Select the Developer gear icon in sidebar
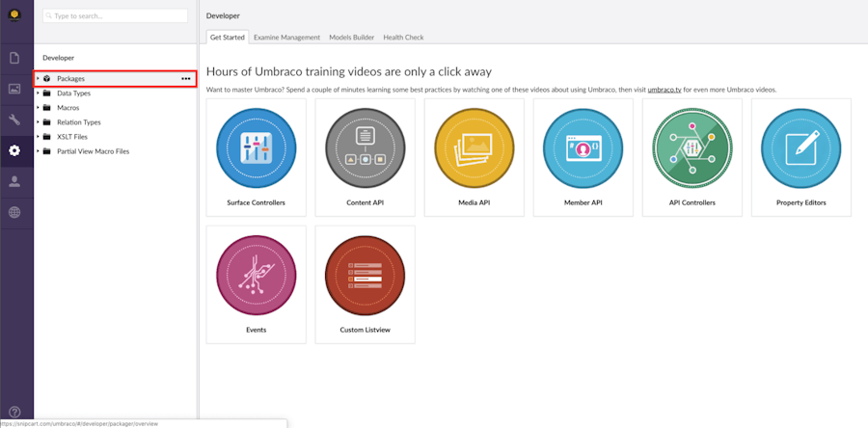Image resolution: width=868 pixels, height=428 pixels. pyautogui.click(x=14, y=150)
